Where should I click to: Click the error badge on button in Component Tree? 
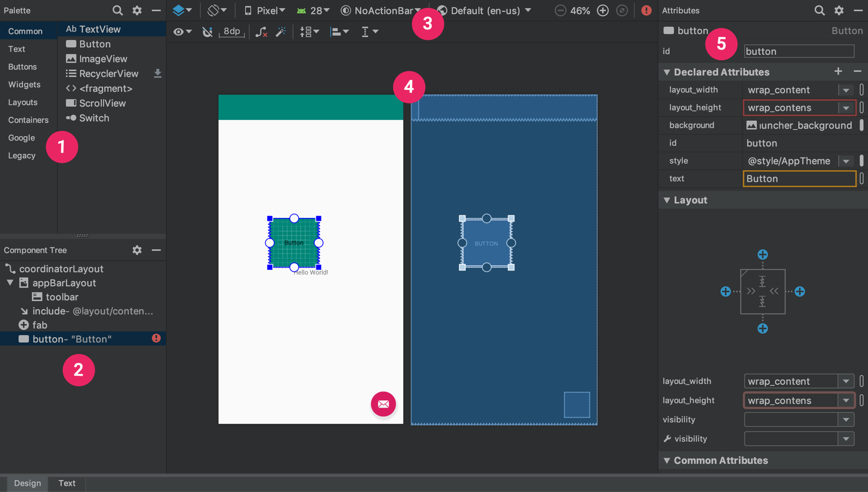click(156, 338)
